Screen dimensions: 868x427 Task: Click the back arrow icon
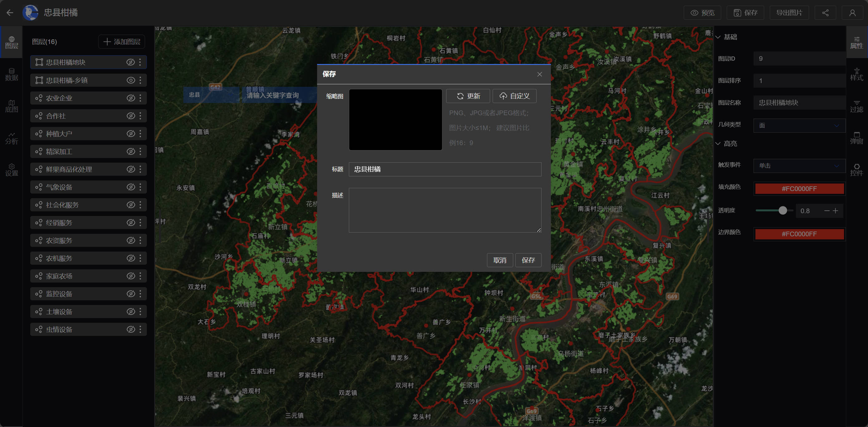pos(10,13)
